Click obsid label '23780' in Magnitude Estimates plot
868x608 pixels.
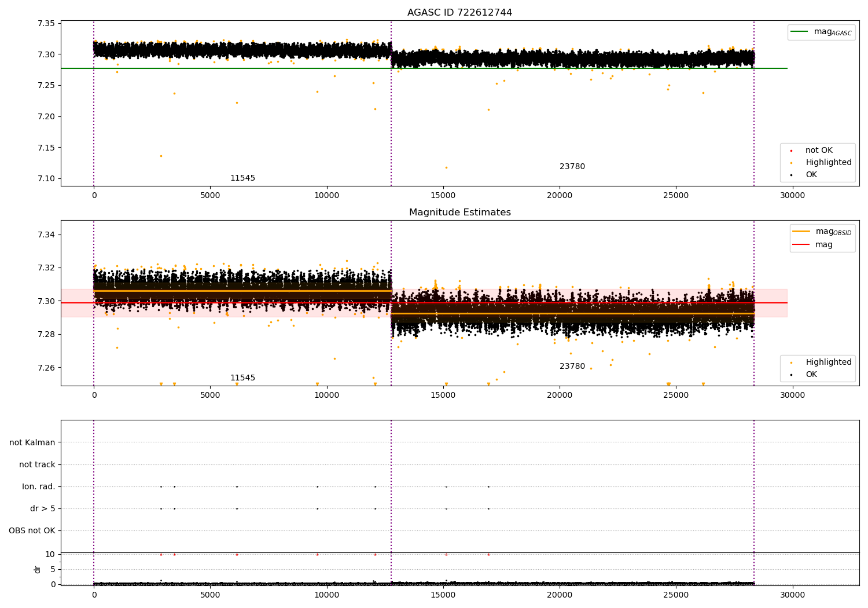(572, 367)
